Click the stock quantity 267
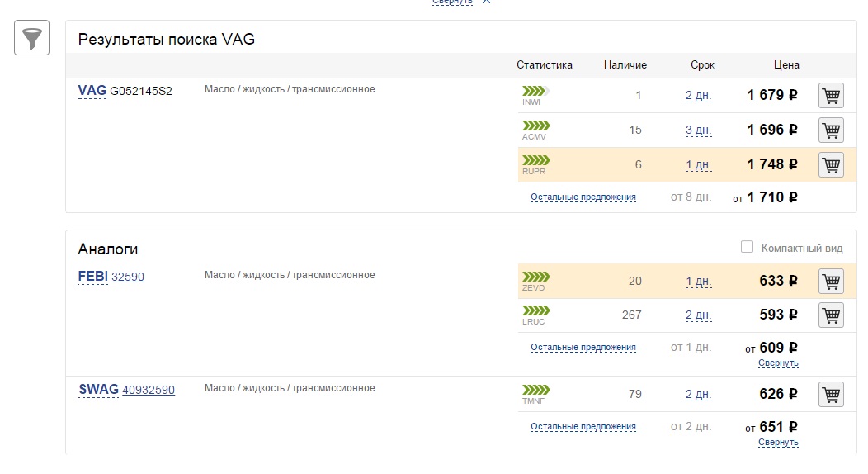The width and height of the screenshot is (868, 474). 632,315
